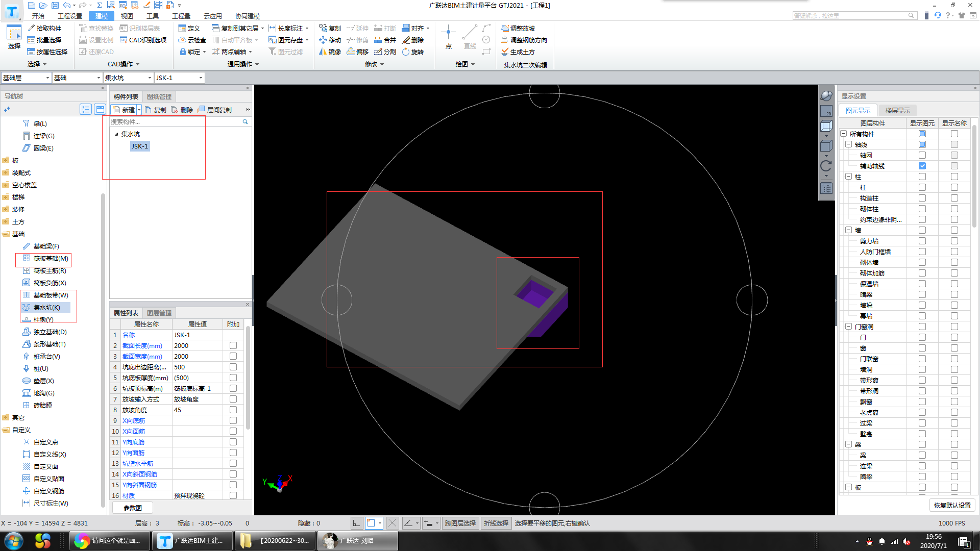This screenshot has width=980, height=551.
Task: Click the 复制 tool in the modify ribbon group
Action: (330, 28)
